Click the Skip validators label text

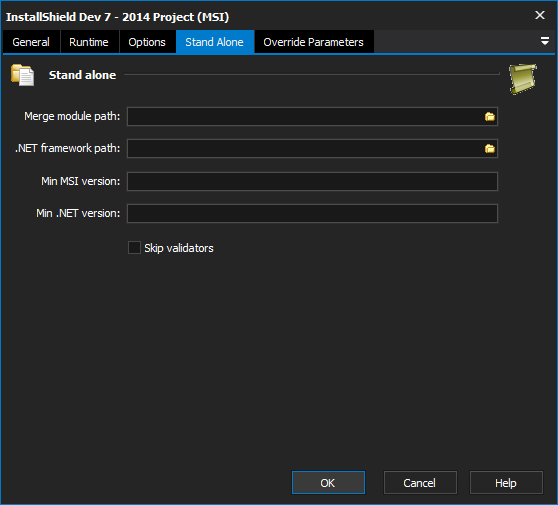(x=179, y=248)
